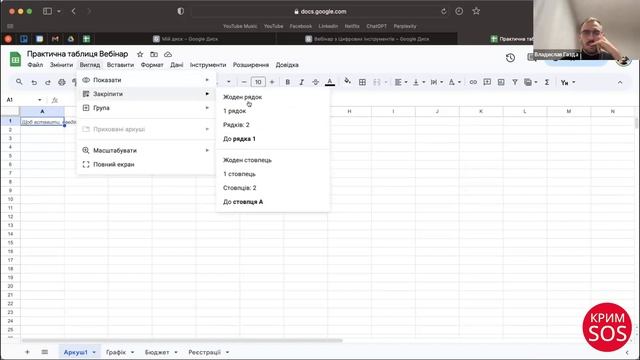640x360 pixels.
Task: Insert a comment
Action: pyautogui.click(x=487, y=82)
